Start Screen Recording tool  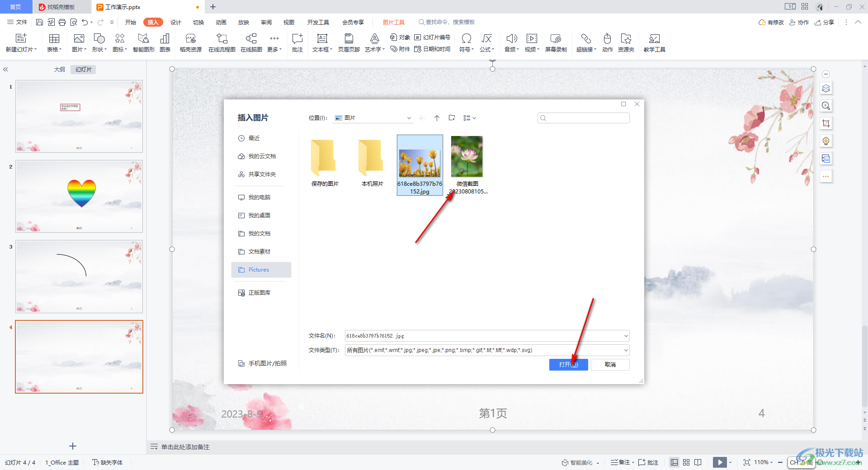(556, 38)
